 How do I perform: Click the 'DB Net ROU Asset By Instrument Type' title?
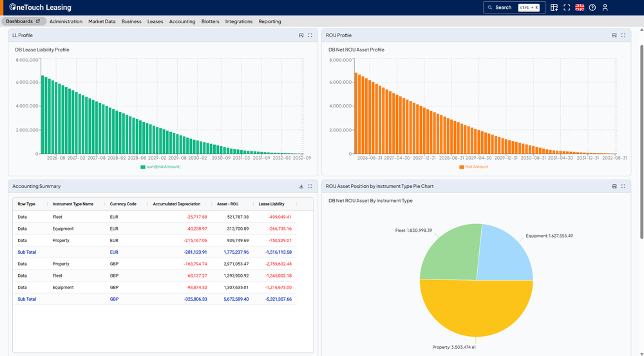370,201
